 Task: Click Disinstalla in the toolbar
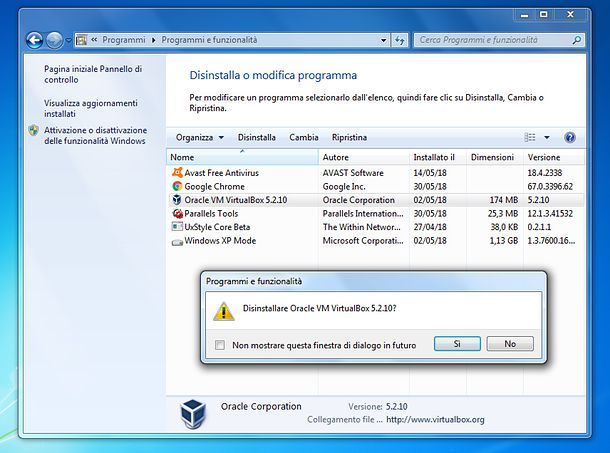(257, 137)
